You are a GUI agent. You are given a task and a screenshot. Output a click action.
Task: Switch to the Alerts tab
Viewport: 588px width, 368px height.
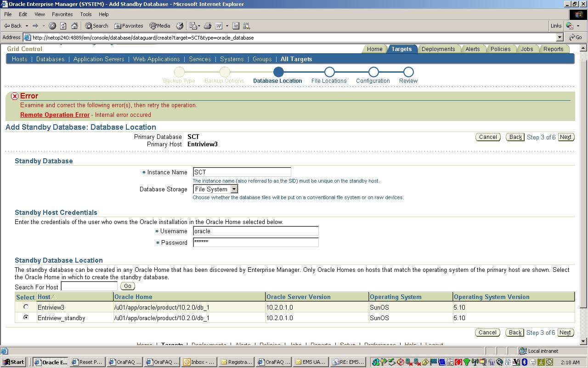tap(472, 49)
